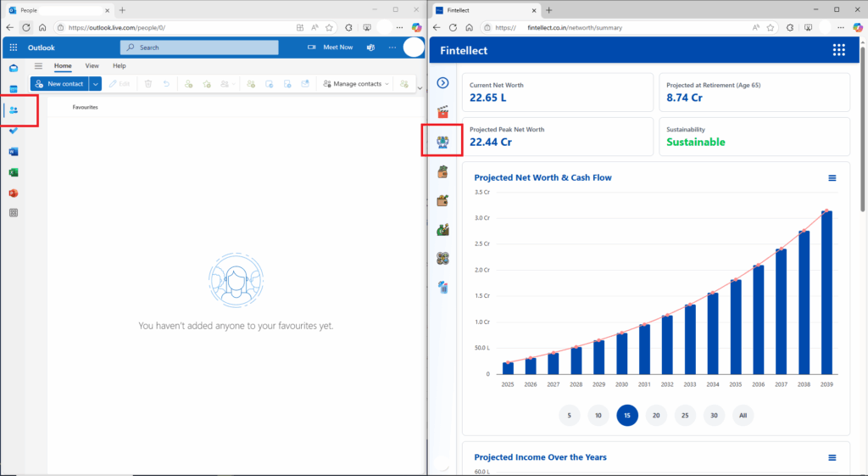The width and height of the screenshot is (868, 476).
Task: Expand the Fintellect sidebar with arrow icon
Action: point(442,82)
